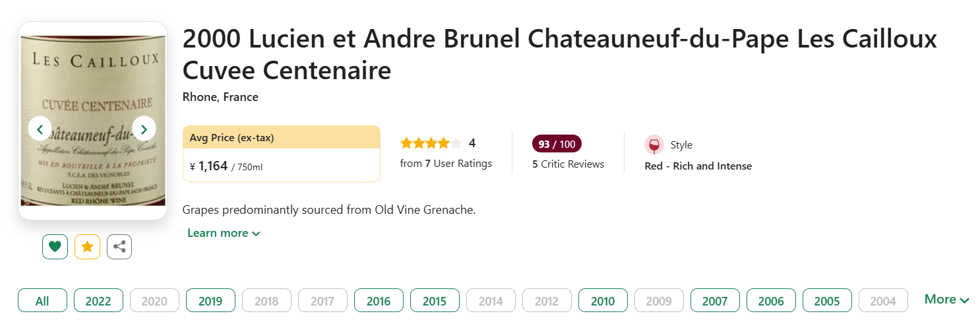Click the red wine glass style icon
The height and width of the screenshot is (322, 980).
tap(654, 145)
